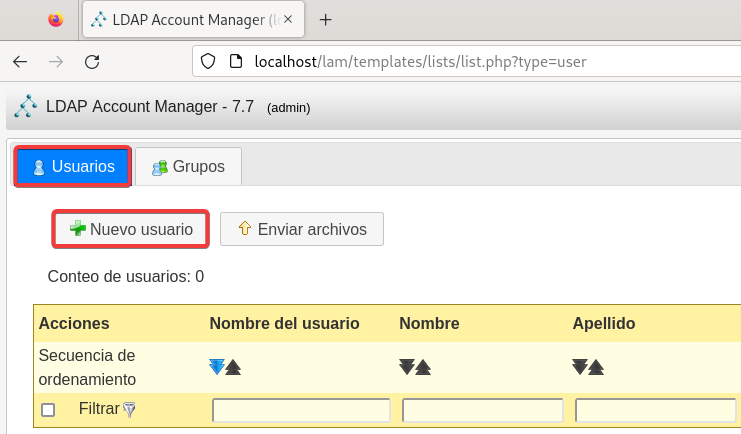
Task: Sort Apellido column ascending
Action: click(x=596, y=367)
